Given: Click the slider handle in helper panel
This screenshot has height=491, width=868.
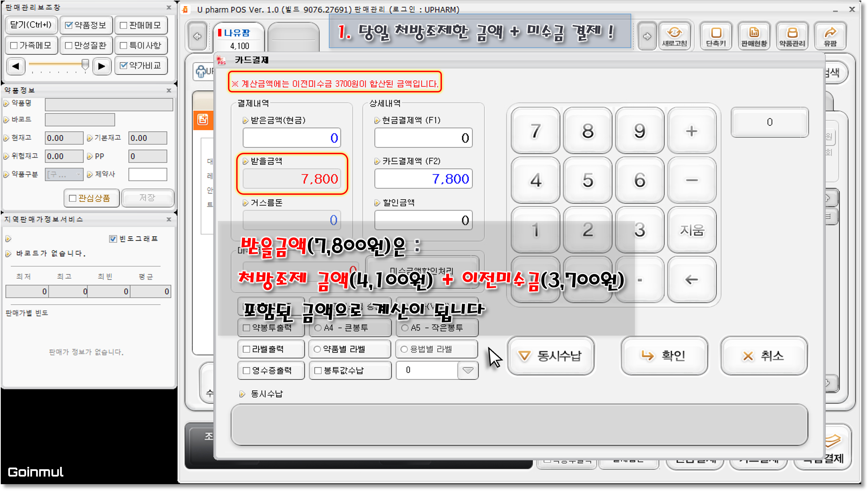Looking at the screenshot, I should coord(85,64).
